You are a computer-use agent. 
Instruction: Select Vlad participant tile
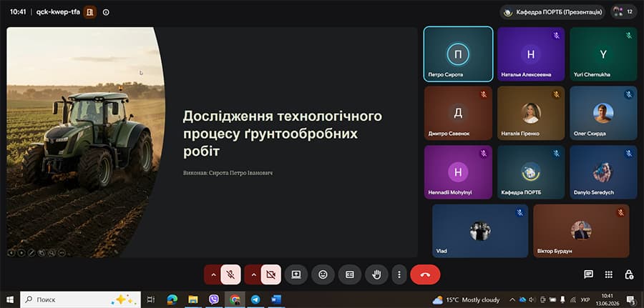[x=480, y=231]
